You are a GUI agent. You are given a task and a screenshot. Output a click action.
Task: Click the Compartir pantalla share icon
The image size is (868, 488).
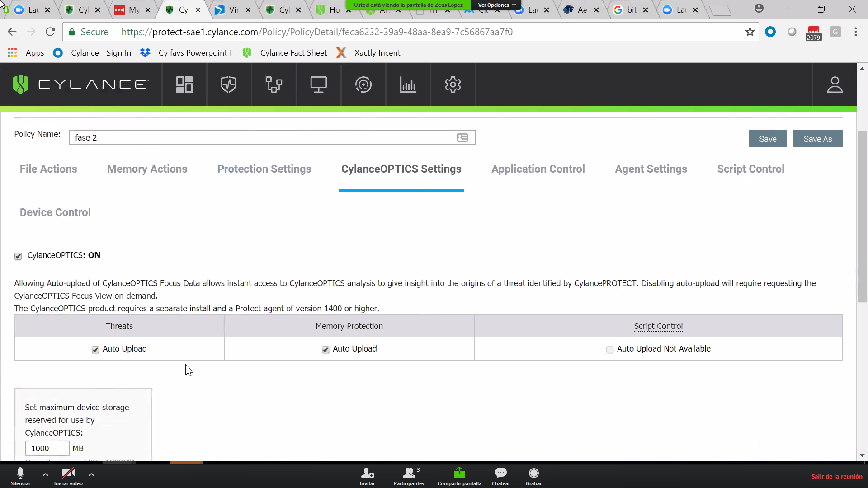click(x=459, y=474)
